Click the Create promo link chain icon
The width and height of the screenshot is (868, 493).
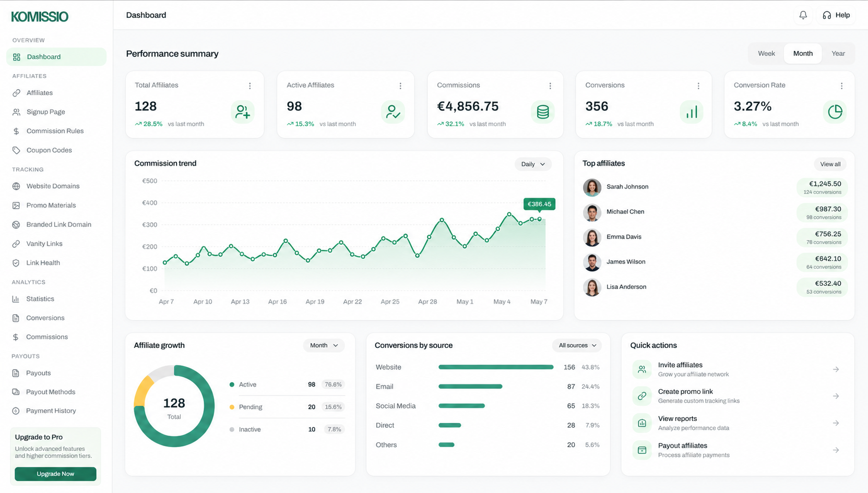pyautogui.click(x=642, y=396)
